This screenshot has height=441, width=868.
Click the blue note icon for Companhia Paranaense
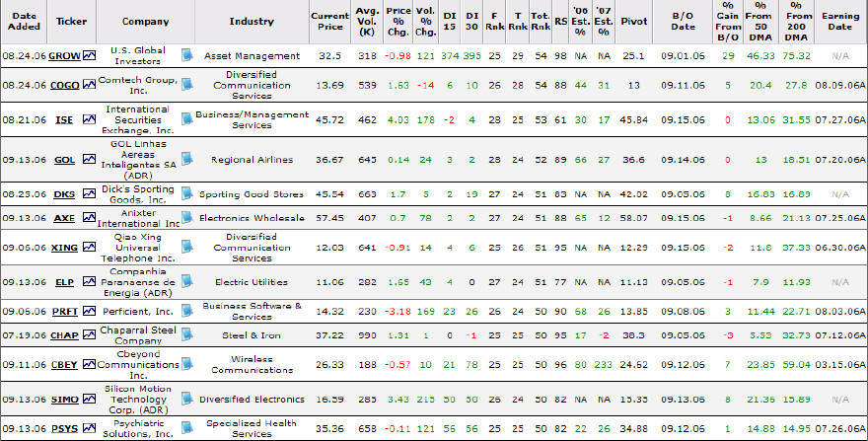187,281
